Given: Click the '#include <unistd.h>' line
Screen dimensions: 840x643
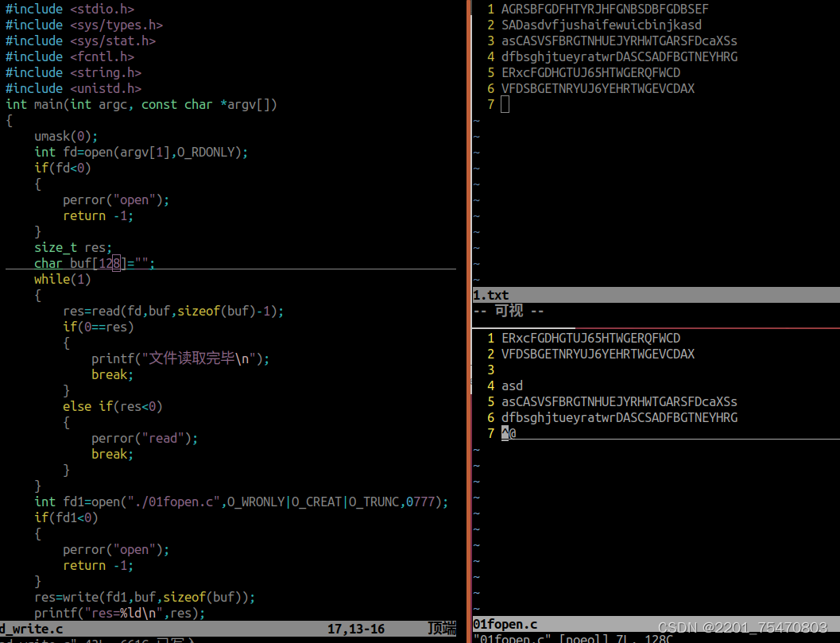Looking at the screenshot, I should (x=73, y=88).
